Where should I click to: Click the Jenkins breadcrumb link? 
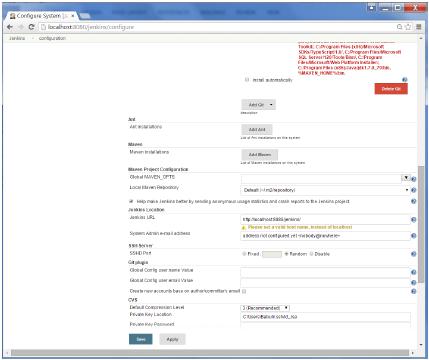click(17, 38)
